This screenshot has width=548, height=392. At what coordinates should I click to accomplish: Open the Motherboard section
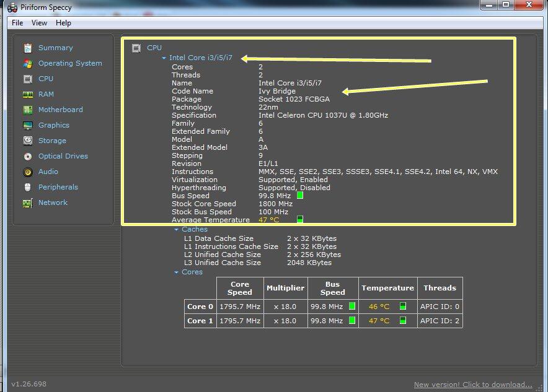tap(61, 110)
